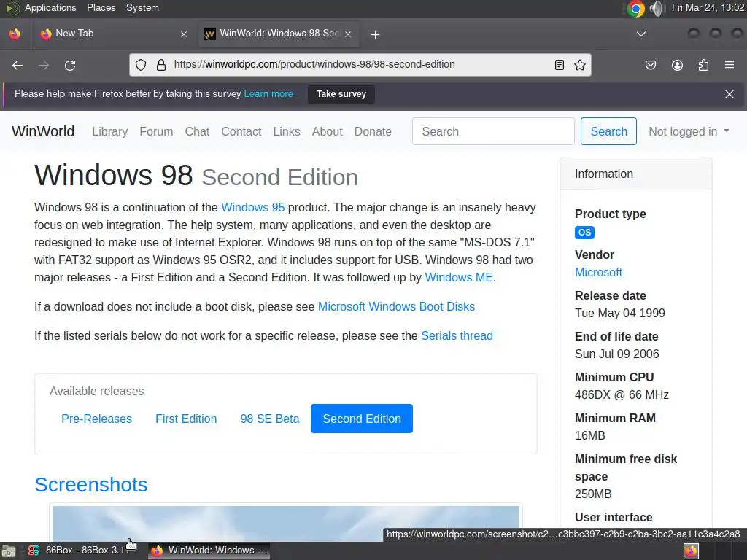Open the Places menu

coord(101,7)
